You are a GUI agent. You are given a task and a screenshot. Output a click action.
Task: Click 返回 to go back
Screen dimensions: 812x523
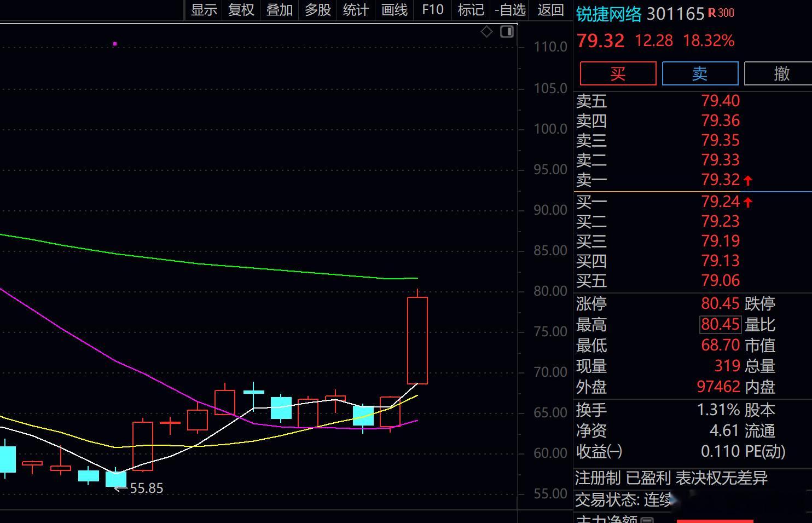(x=550, y=10)
